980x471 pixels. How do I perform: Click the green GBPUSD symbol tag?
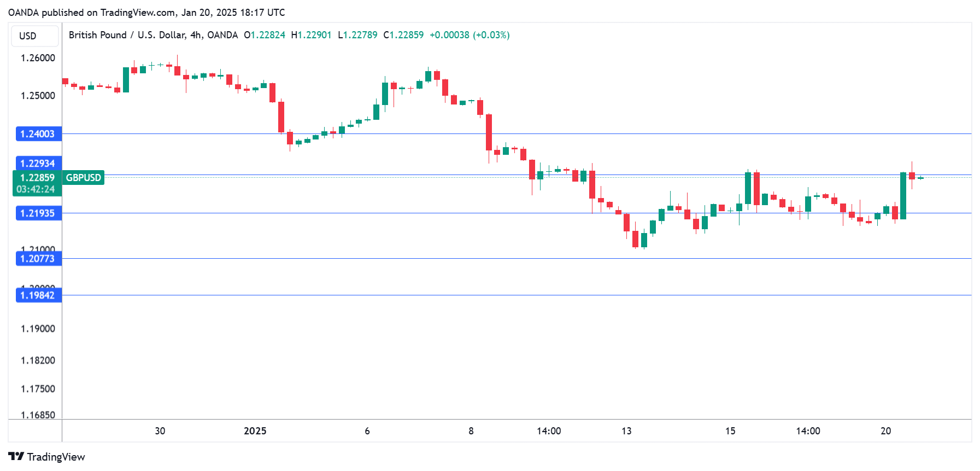(83, 177)
